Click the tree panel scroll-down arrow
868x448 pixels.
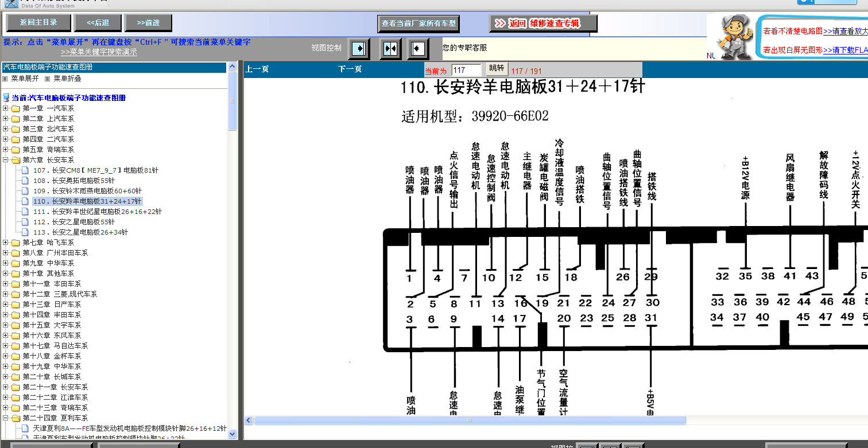232,434
